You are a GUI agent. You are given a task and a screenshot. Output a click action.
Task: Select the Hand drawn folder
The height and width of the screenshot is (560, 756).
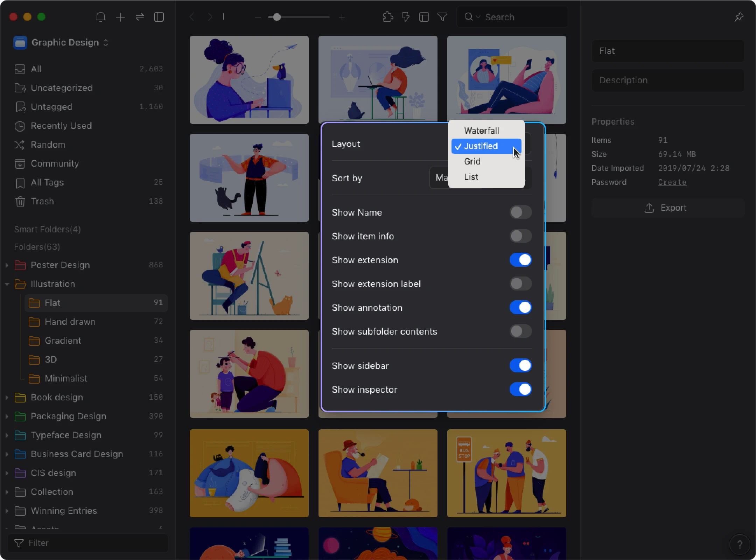[x=96, y=322]
